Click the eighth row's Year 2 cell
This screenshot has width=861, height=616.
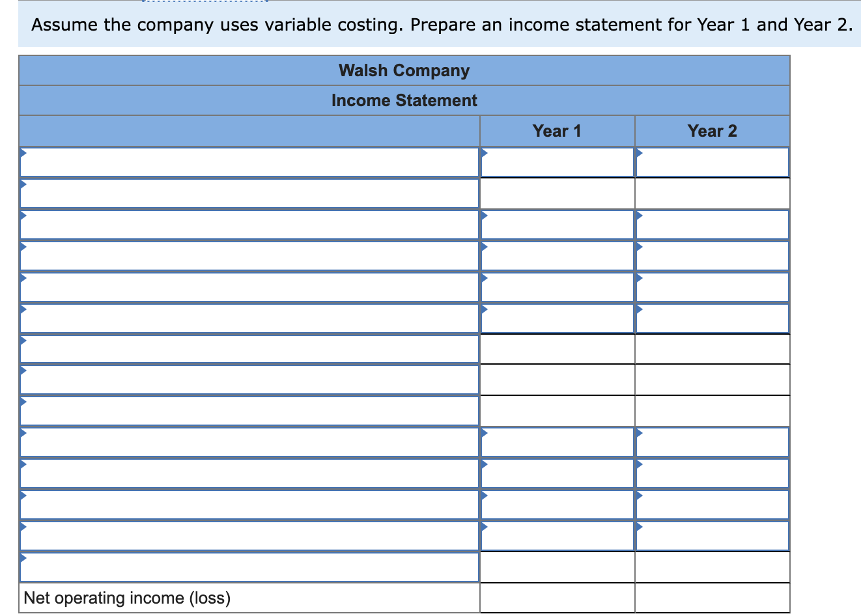click(713, 381)
